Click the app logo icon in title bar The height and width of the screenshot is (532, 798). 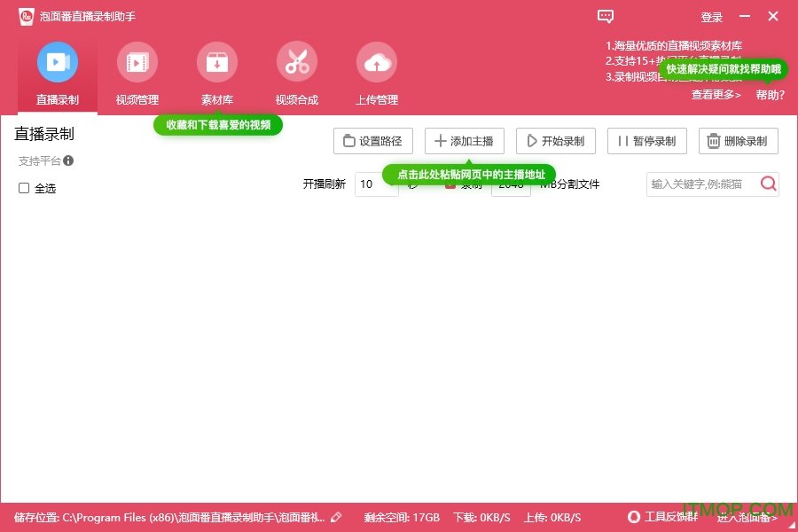27,16
